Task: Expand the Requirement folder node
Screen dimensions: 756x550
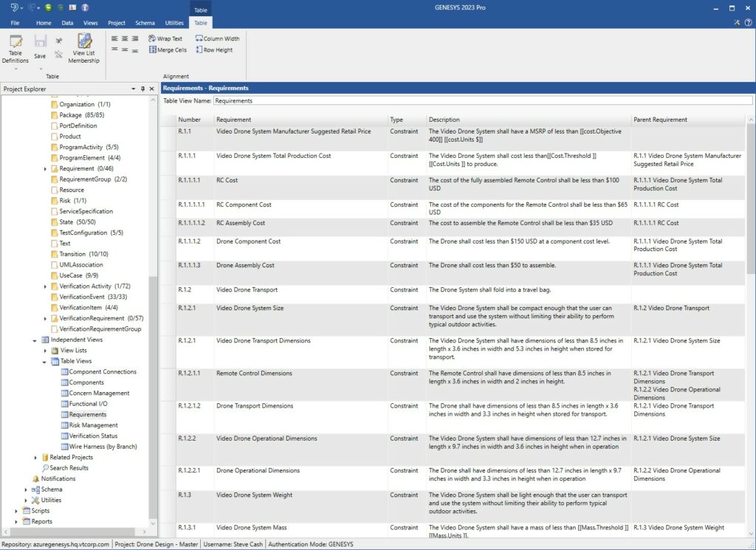Action: [x=45, y=169]
